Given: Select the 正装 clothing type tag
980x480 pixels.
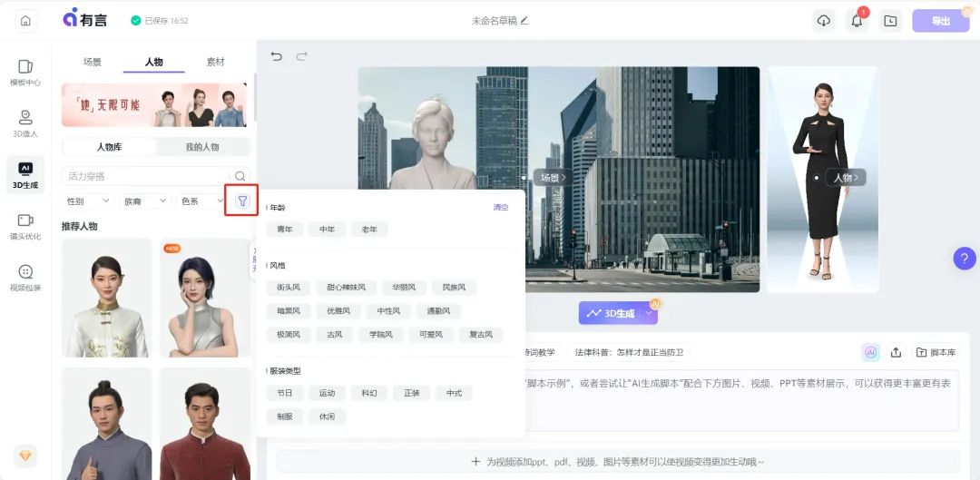Looking at the screenshot, I should tap(412, 393).
